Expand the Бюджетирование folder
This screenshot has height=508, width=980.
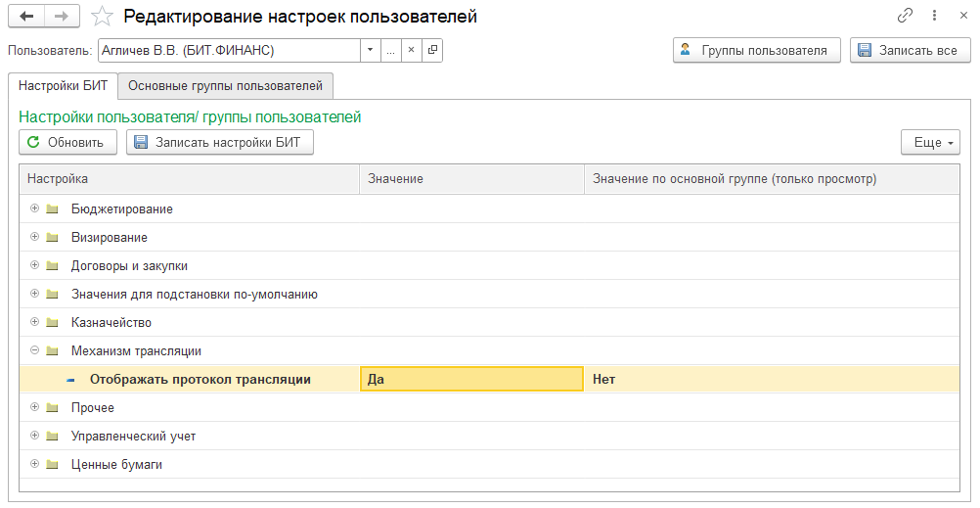pyautogui.click(x=35, y=208)
